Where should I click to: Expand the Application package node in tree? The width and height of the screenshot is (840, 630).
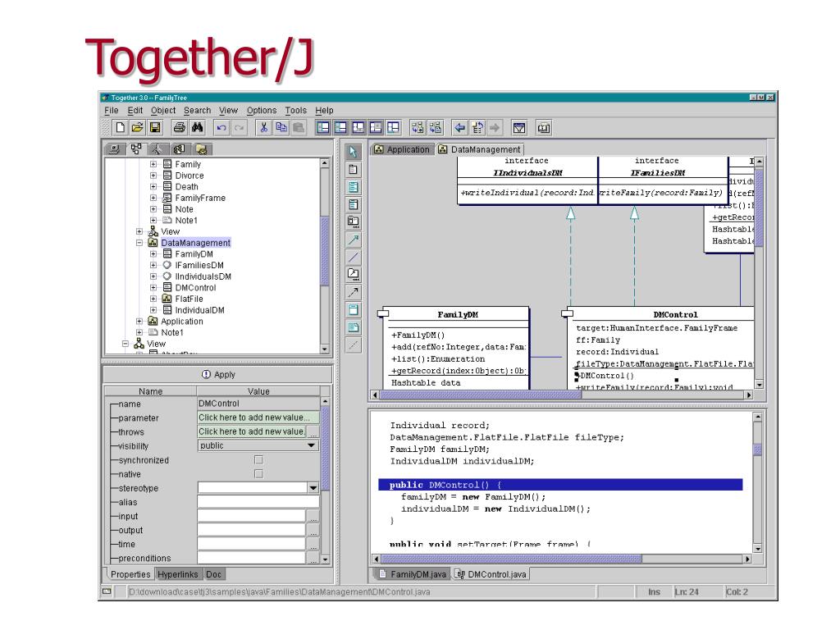click(x=139, y=322)
